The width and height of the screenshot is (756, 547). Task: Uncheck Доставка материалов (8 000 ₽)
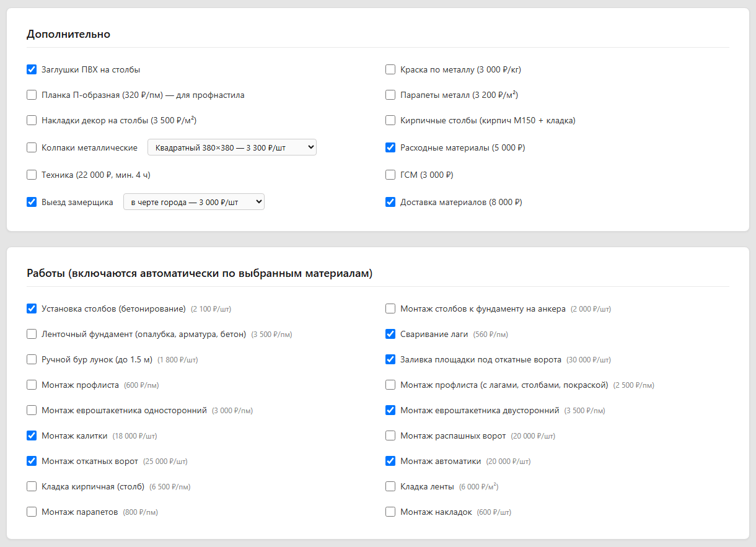click(x=390, y=202)
